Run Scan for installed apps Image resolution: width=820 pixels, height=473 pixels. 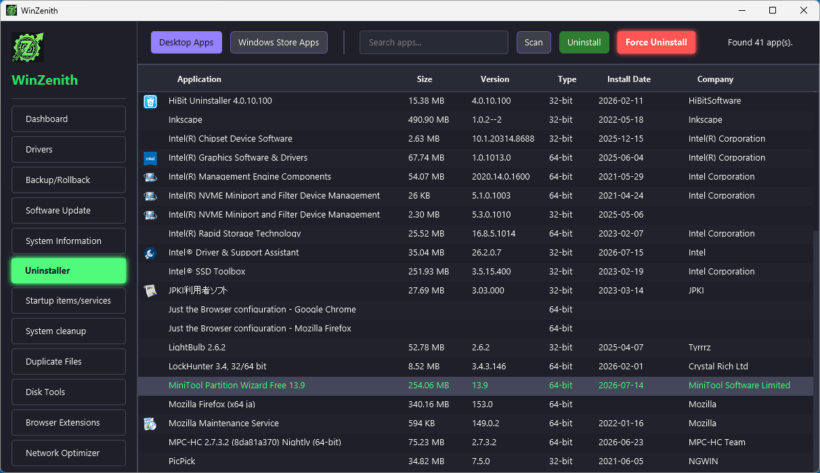[533, 42]
